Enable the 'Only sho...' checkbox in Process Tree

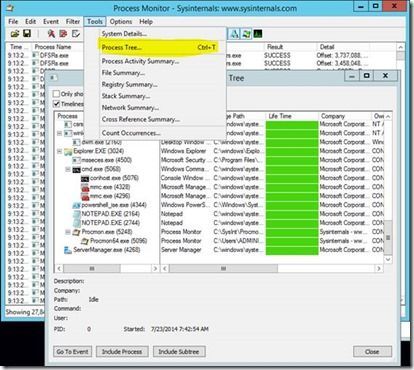click(57, 94)
